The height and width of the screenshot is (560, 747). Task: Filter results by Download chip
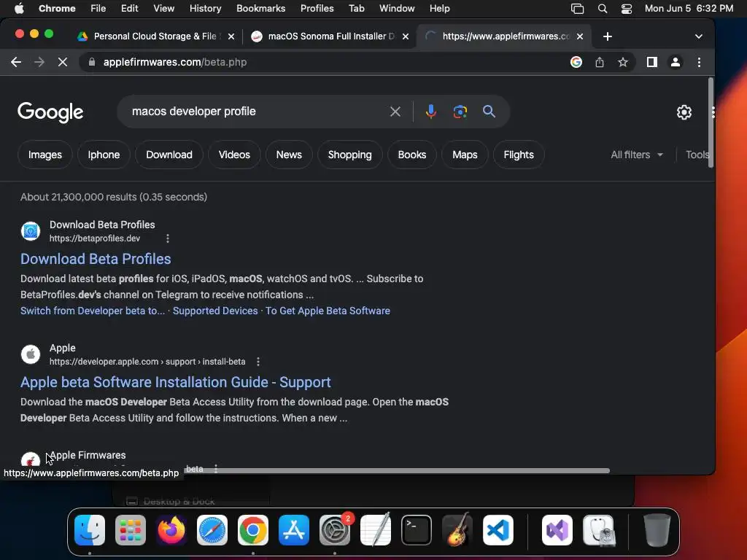169,155
